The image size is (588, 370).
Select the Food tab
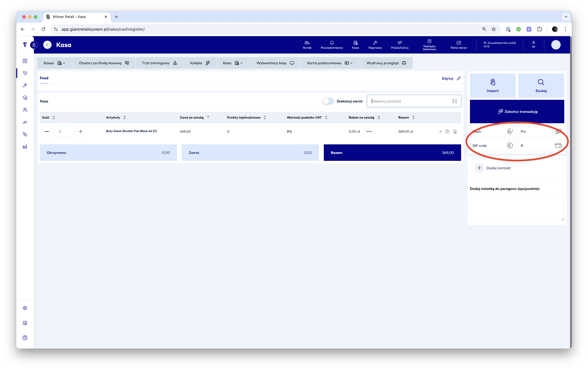[x=44, y=78]
